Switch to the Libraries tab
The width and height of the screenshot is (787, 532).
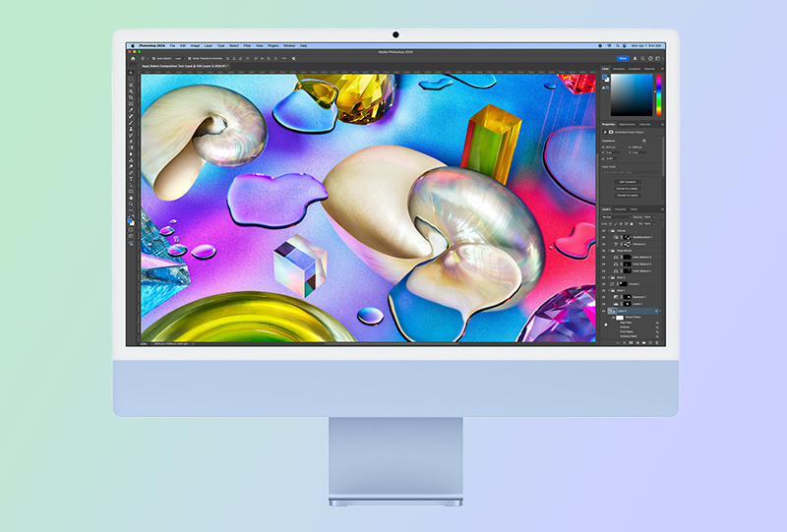click(x=644, y=125)
